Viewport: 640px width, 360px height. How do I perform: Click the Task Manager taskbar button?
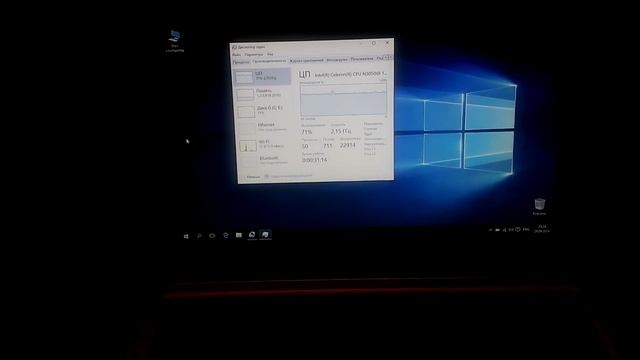pyautogui.click(x=265, y=235)
